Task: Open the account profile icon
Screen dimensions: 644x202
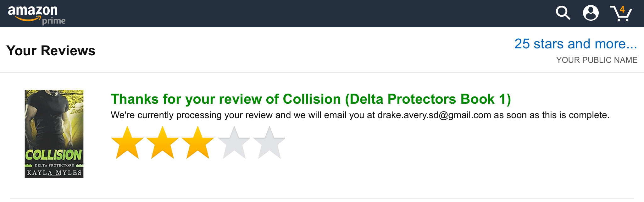Action: pyautogui.click(x=591, y=13)
